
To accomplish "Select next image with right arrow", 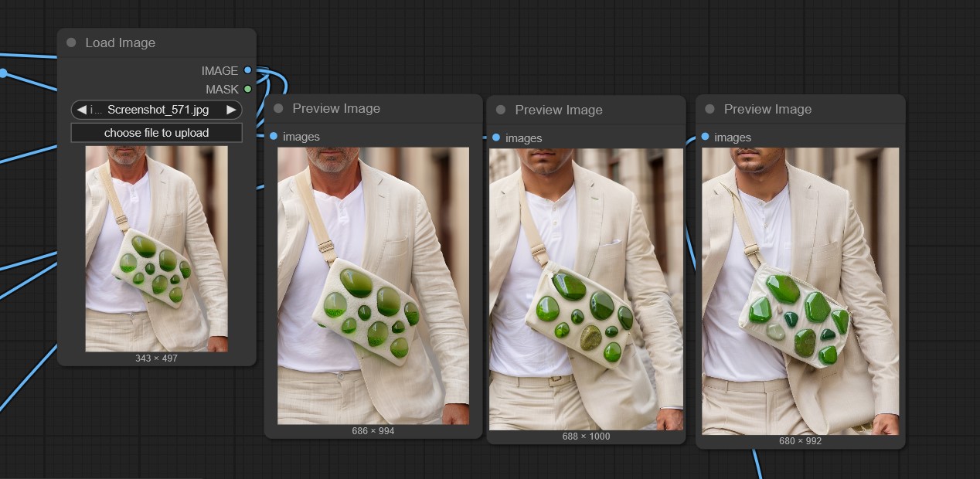I will coord(231,110).
